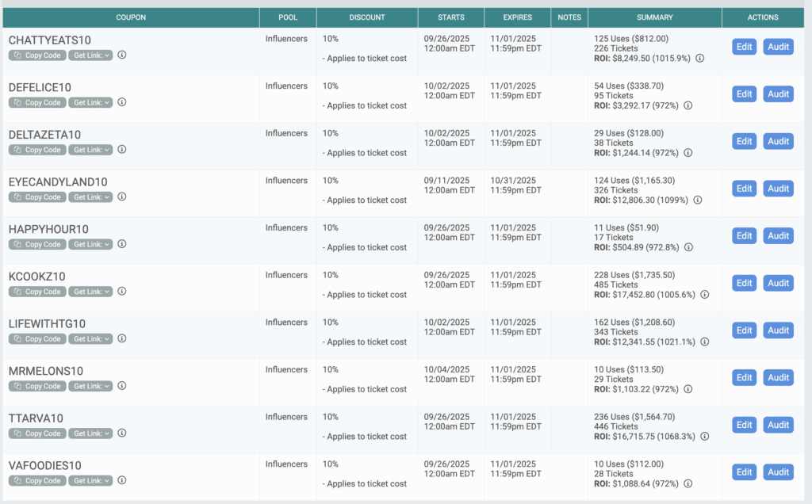This screenshot has width=812, height=504.
Task: Expand Get Link options for KCOOKZ10
Action: 90,292
